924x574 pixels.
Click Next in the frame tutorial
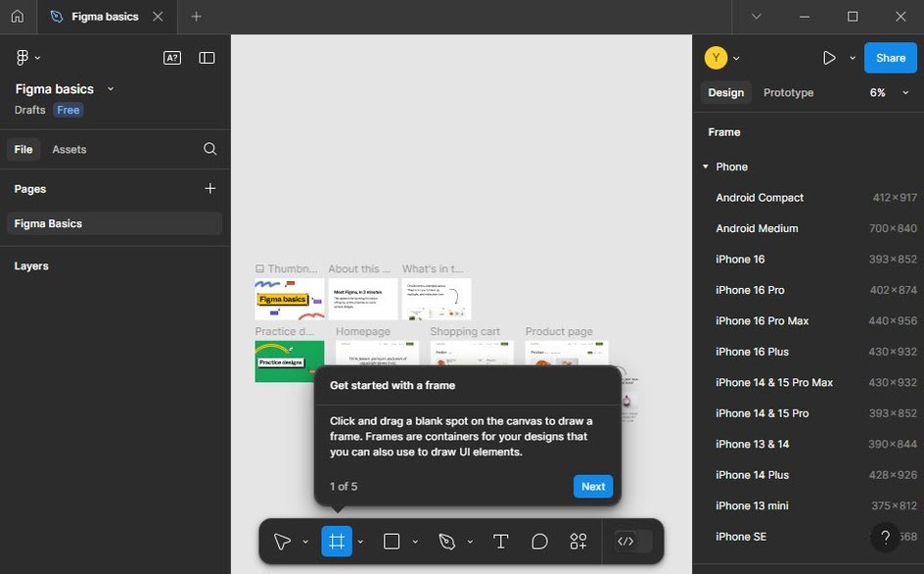click(593, 486)
